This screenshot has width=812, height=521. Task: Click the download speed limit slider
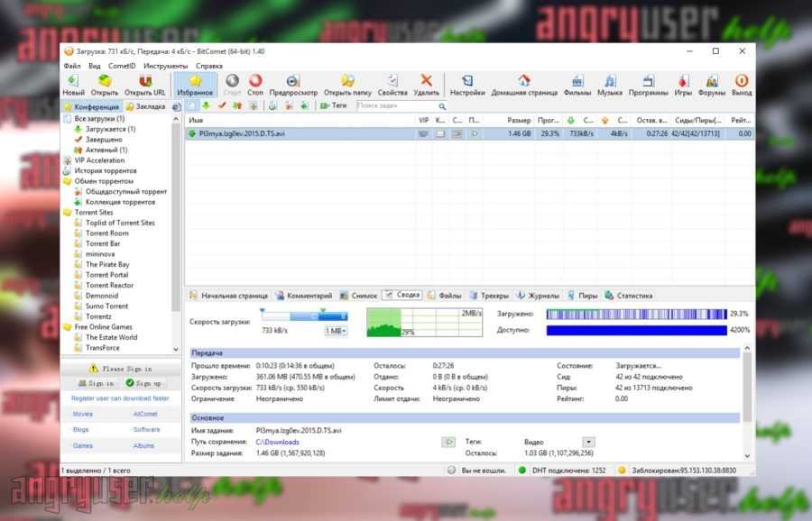(303, 316)
